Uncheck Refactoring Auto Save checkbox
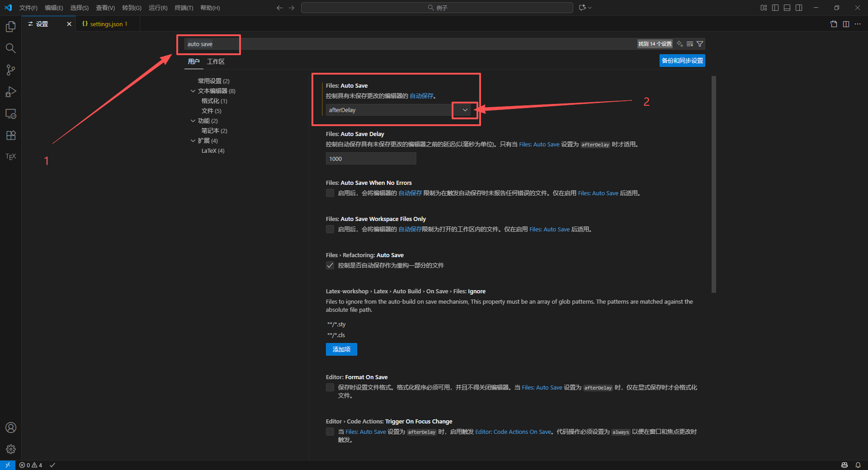This screenshot has width=868, height=470. (x=330, y=265)
